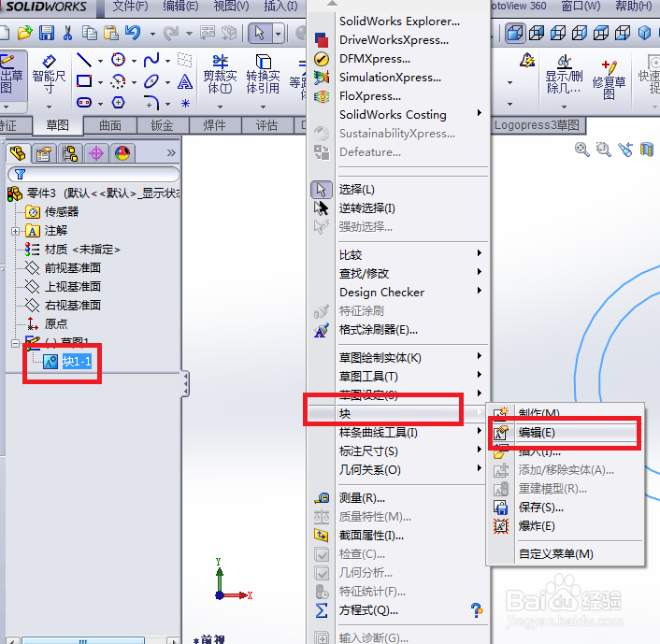Image resolution: width=660 pixels, height=644 pixels.
Task: Click 测量(R)... menu entry
Action: 397,498
